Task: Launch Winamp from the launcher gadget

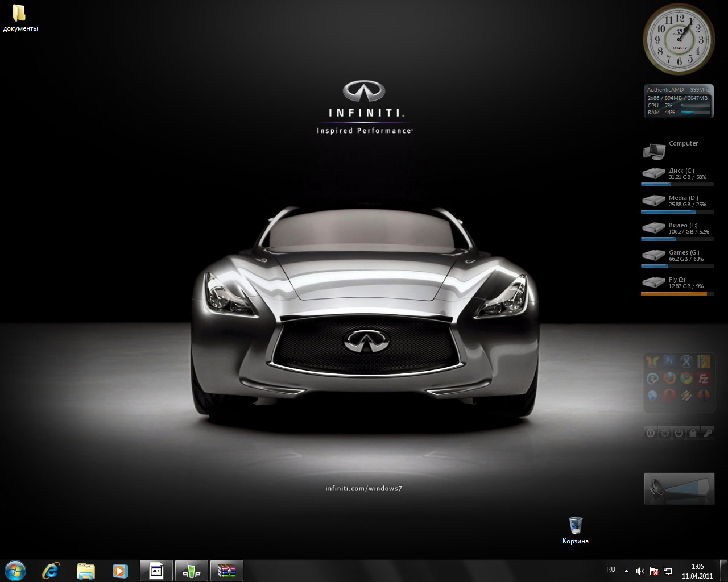Action: pyautogui.click(x=687, y=395)
